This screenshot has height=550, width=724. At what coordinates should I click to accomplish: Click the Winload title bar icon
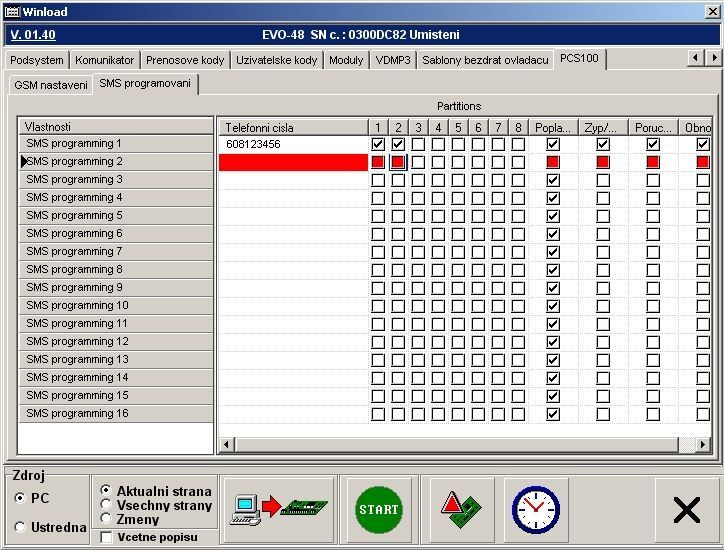(12, 10)
